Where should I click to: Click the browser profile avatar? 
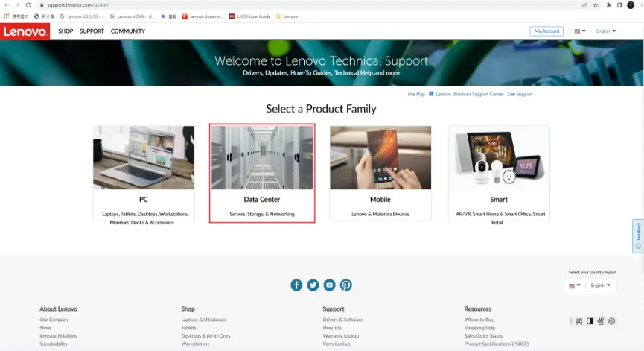(631, 5)
